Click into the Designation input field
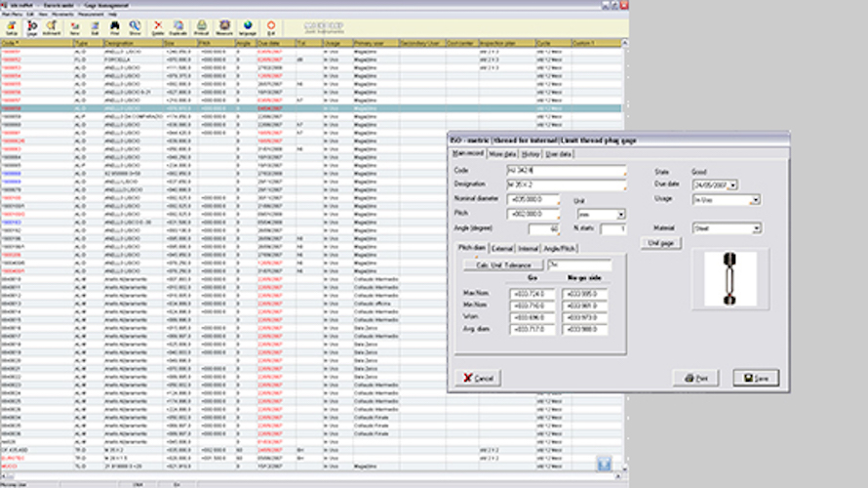 [566, 185]
